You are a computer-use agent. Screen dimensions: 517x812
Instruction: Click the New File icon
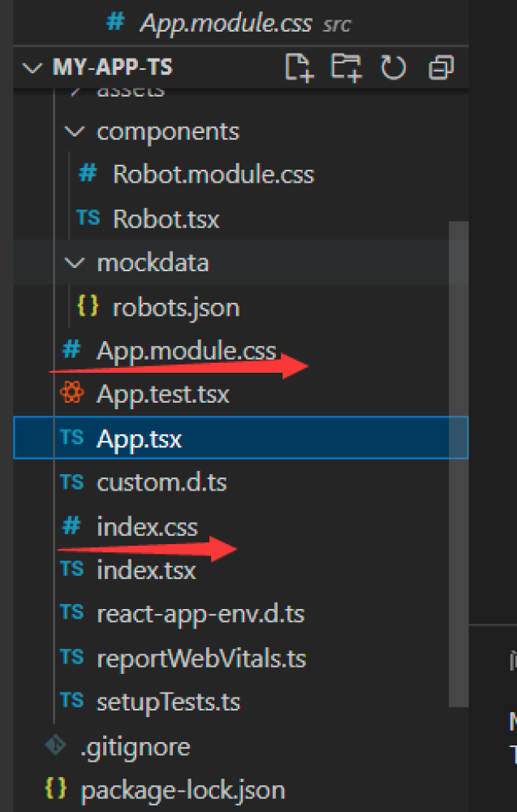pos(299,67)
